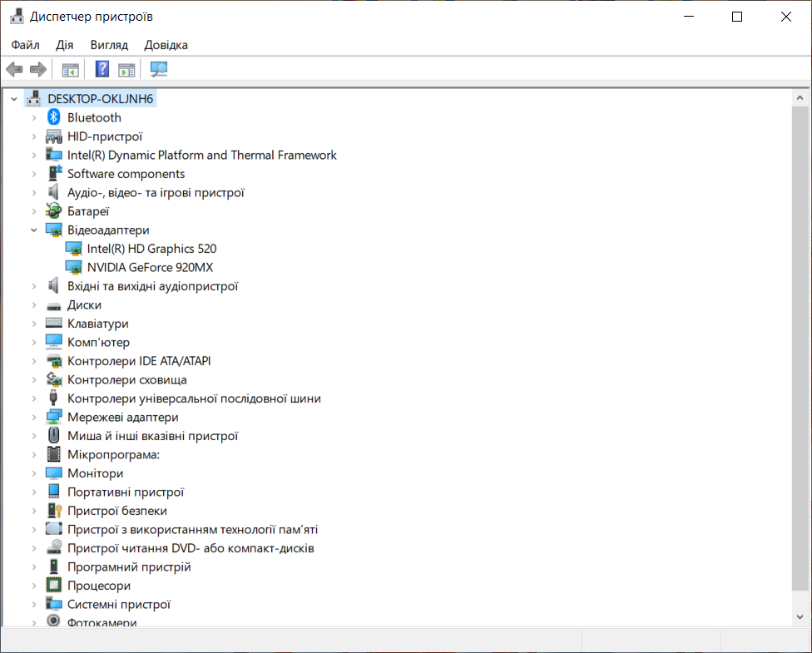Click the Мікропрограма chip icon
Image resolution: width=812 pixels, height=653 pixels.
point(54,454)
